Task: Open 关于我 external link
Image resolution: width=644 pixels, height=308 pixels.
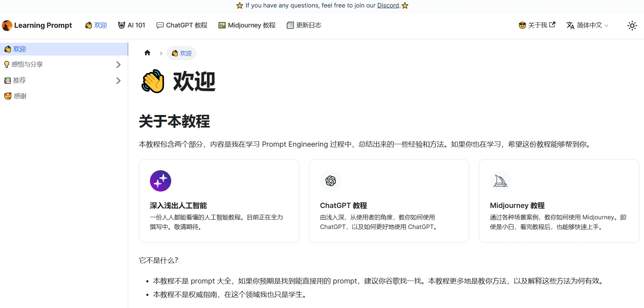Action: pyautogui.click(x=537, y=25)
